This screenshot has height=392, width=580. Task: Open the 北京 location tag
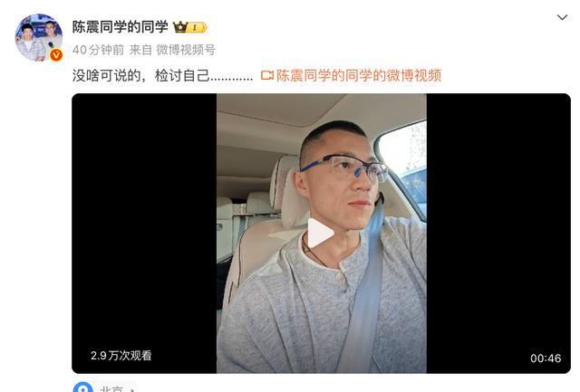coord(111,388)
